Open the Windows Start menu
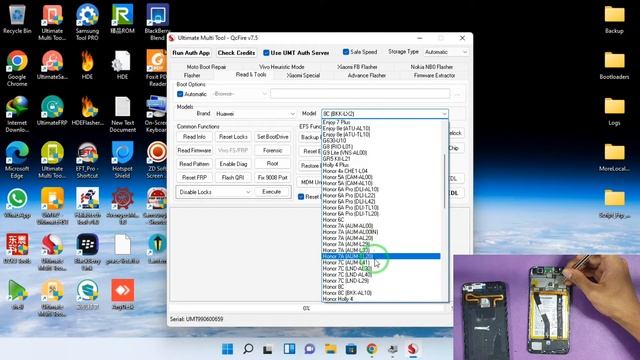Screen dimensions: 640x360 pos(227,349)
